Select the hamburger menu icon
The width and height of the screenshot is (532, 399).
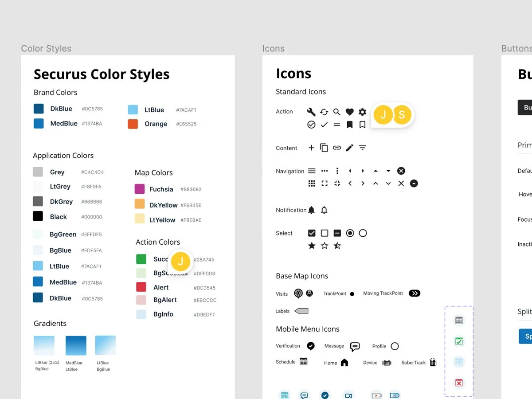[312, 171]
